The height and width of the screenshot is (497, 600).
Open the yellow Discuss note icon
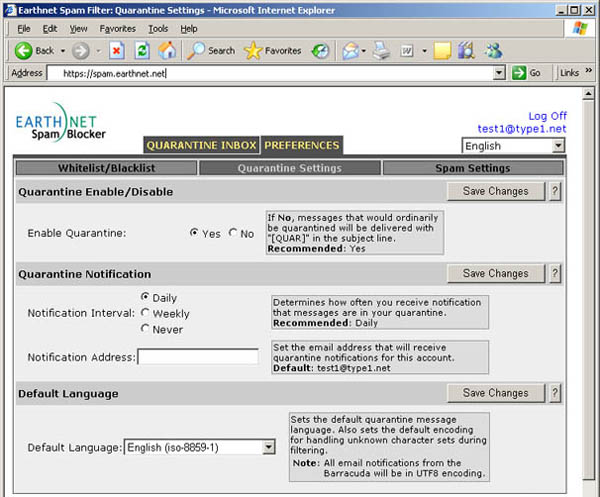[x=442, y=51]
